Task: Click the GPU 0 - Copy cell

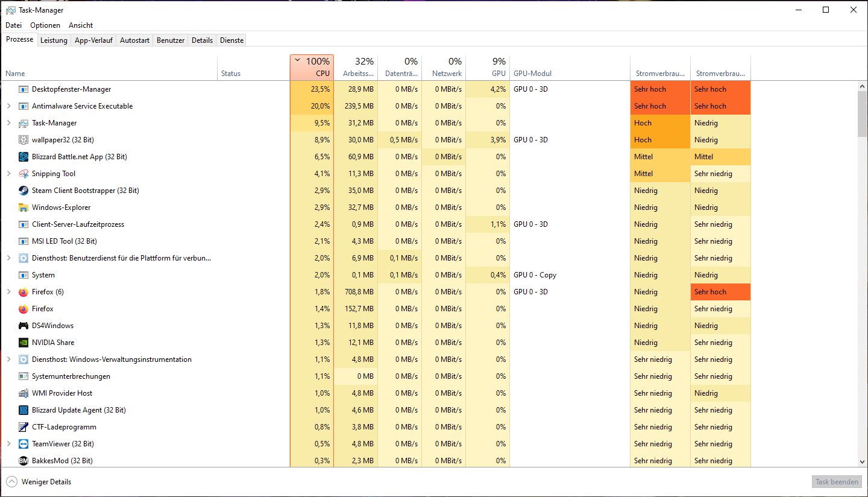Action: [570, 275]
